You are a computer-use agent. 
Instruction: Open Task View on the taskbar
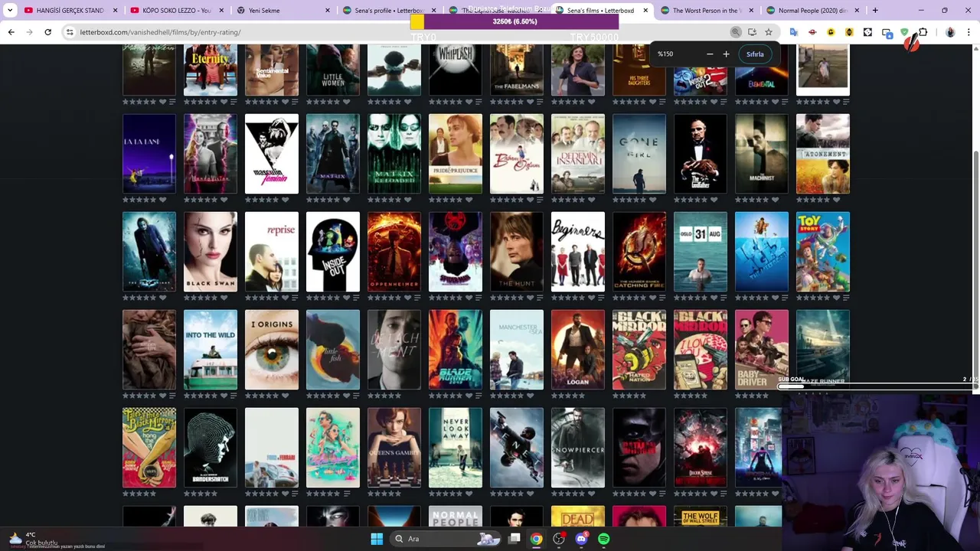(x=514, y=539)
